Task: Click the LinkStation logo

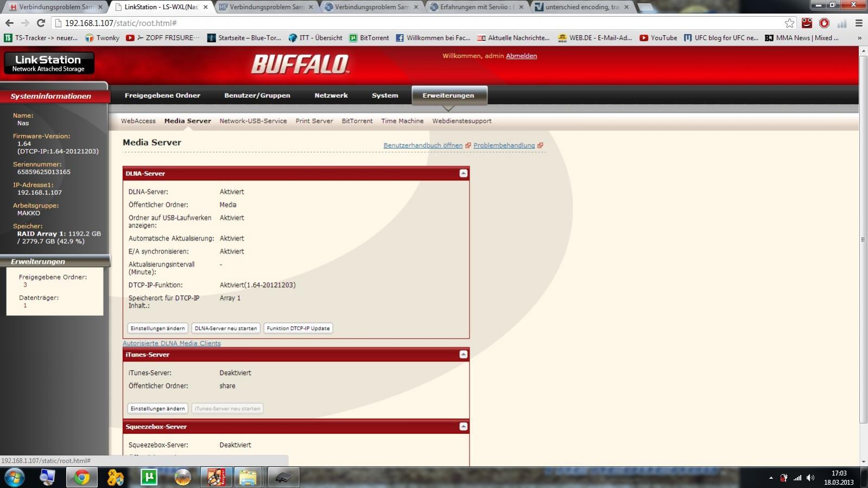Action: pos(49,63)
